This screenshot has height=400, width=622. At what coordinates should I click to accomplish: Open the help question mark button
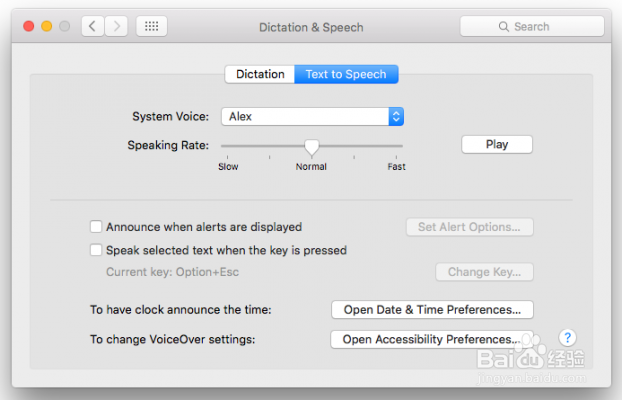pyautogui.click(x=567, y=338)
